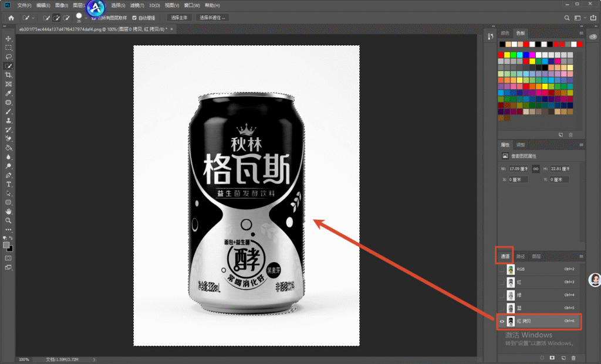Open tool preset picker dropdown arrow
The width and height of the screenshot is (601, 364).
click(33, 18)
